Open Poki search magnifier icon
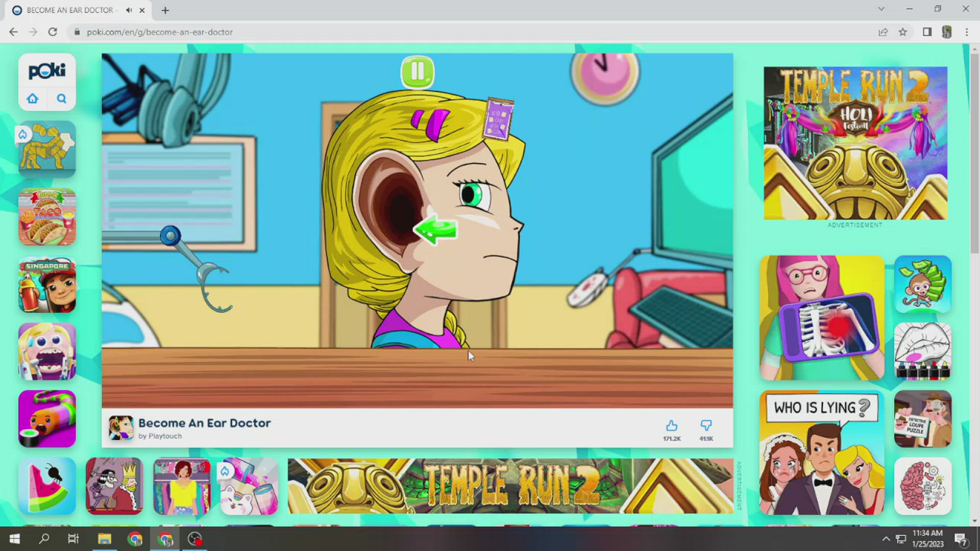The width and height of the screenshot is (980, 551). tap(62, 98)
